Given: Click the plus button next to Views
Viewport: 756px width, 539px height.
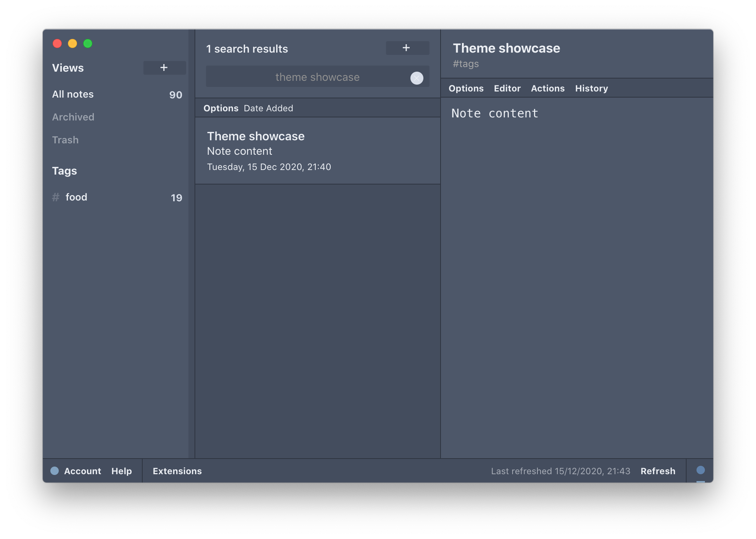Looking at the screenshot, I should (164, 68).
